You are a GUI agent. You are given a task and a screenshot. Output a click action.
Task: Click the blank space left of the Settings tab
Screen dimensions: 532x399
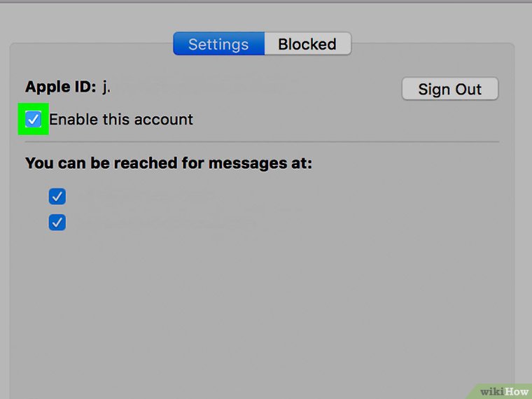tap(91, 44)
